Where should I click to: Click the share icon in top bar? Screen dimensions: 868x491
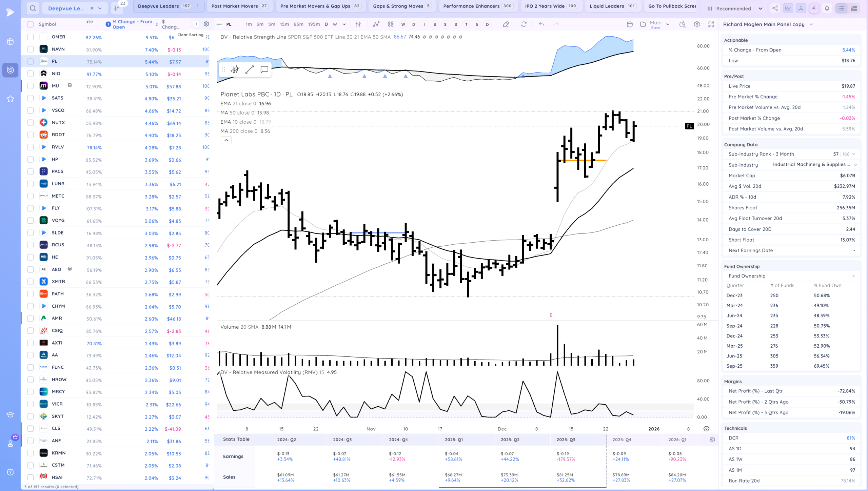click(x=775, y=8)
